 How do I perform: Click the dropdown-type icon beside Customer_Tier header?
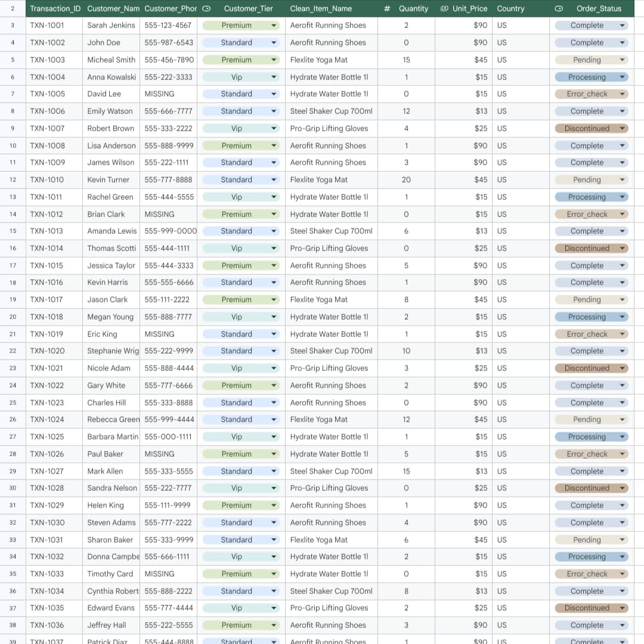(x=206, y=8)
